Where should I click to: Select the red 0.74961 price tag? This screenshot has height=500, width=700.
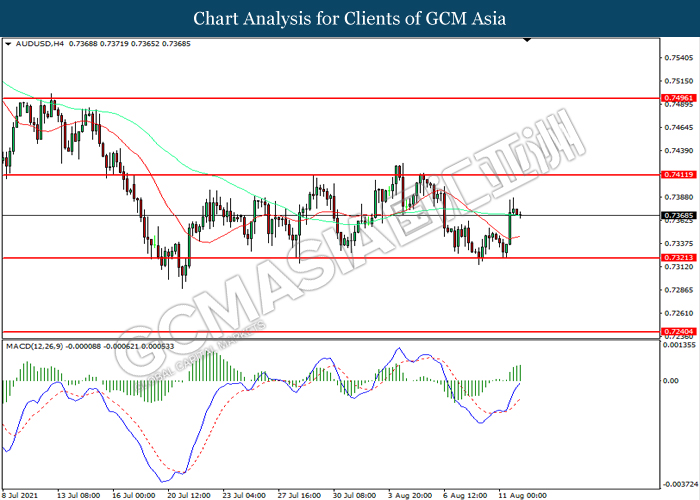[x=678, y=99]
